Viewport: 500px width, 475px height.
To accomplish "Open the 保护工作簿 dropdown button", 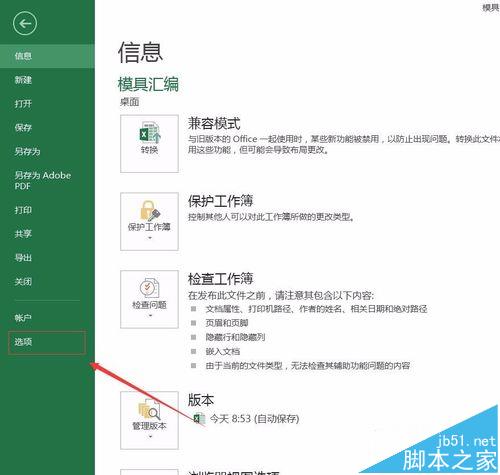I will tap(149, 221).
